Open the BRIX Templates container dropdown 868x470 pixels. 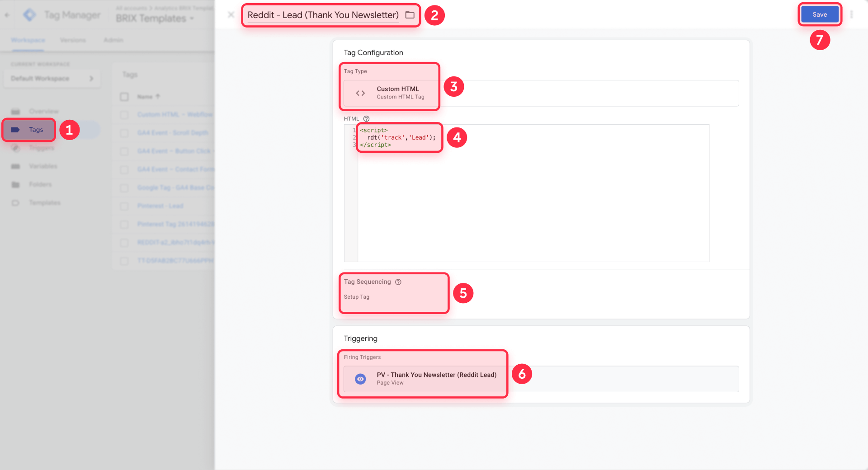[x=155, y=19]
